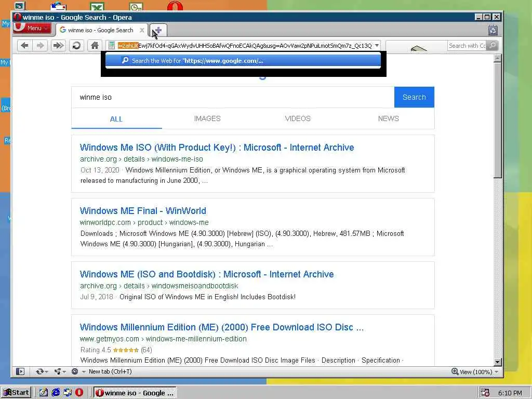Go forward with the Forward arrow
Screen dimensions: 532x399
click(41, 46)
